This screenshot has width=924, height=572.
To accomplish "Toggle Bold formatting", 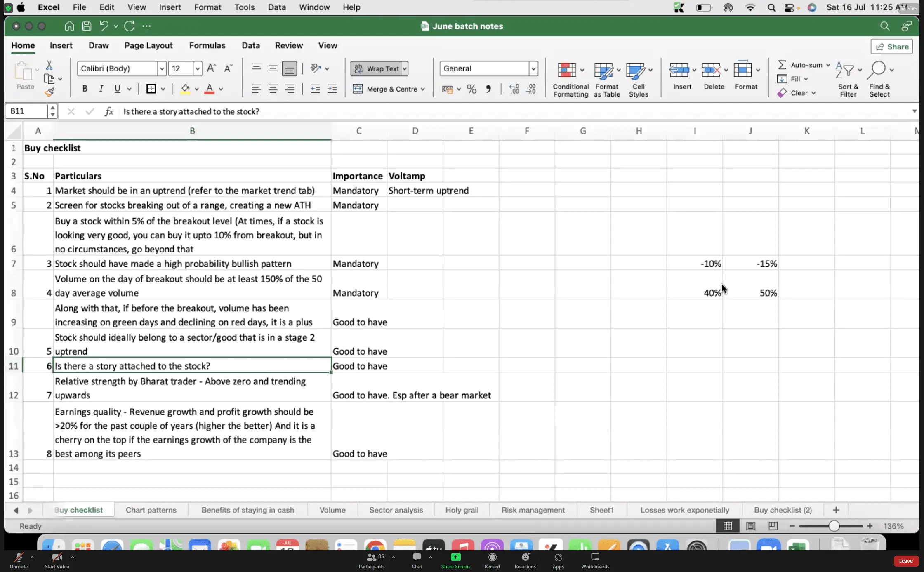I will [85, 89].
